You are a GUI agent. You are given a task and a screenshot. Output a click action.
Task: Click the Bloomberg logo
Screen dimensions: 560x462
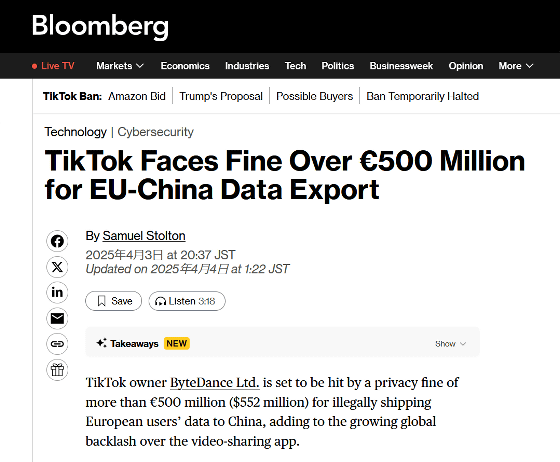click(100, 26)
